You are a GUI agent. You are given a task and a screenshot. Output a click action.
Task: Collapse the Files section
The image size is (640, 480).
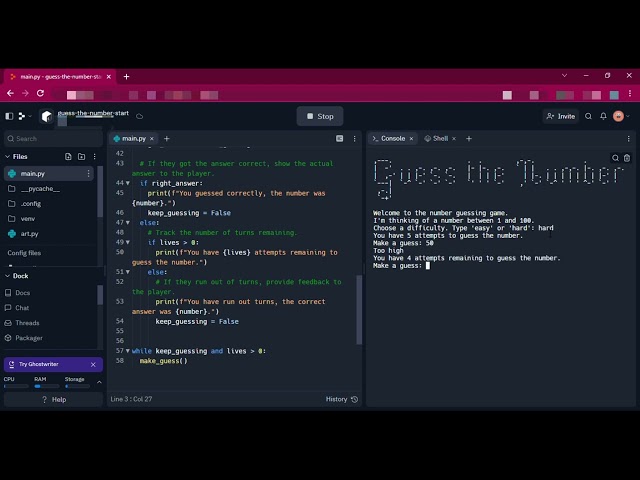tap(7, 157)
